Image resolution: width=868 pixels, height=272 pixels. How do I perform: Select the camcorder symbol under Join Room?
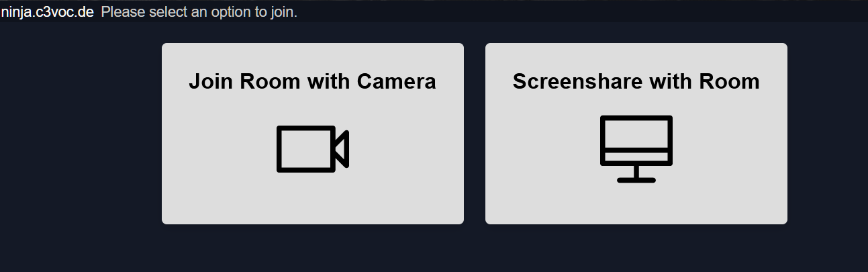click(313, 149)
